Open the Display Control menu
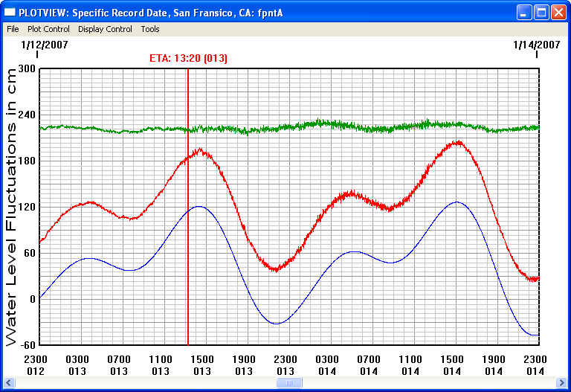Screen dimensions: 571x392 (x=105, y=29)
